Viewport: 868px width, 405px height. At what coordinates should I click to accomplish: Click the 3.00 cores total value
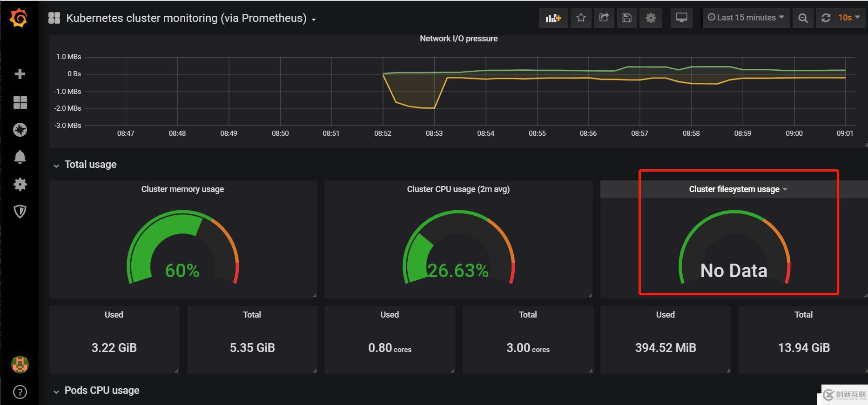[x=528, y=348]
